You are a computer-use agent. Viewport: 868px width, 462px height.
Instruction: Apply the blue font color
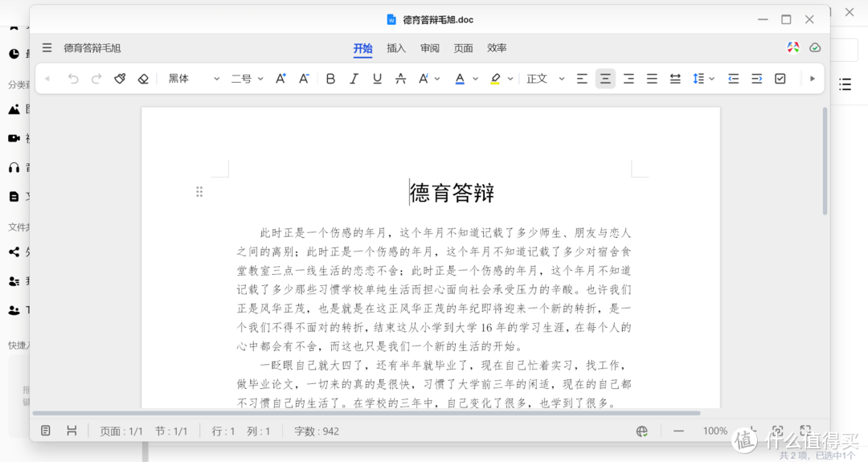coord(460,79)
